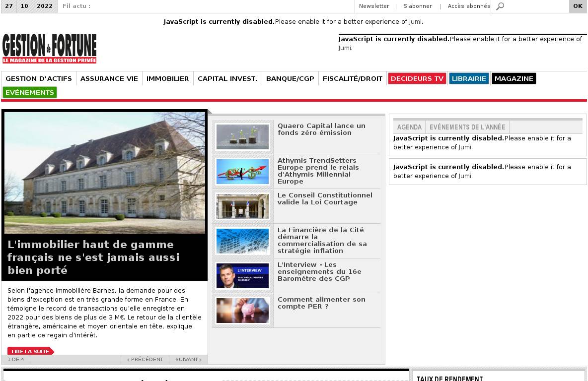Click the Conseil Constitutionnel article thumbnail

point(242,206)
